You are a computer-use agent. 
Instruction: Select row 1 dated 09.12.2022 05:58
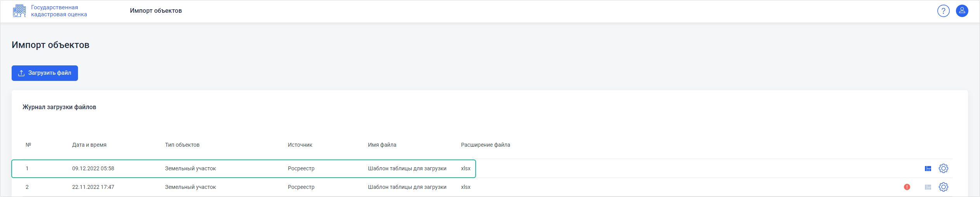[x=244, y=168]
